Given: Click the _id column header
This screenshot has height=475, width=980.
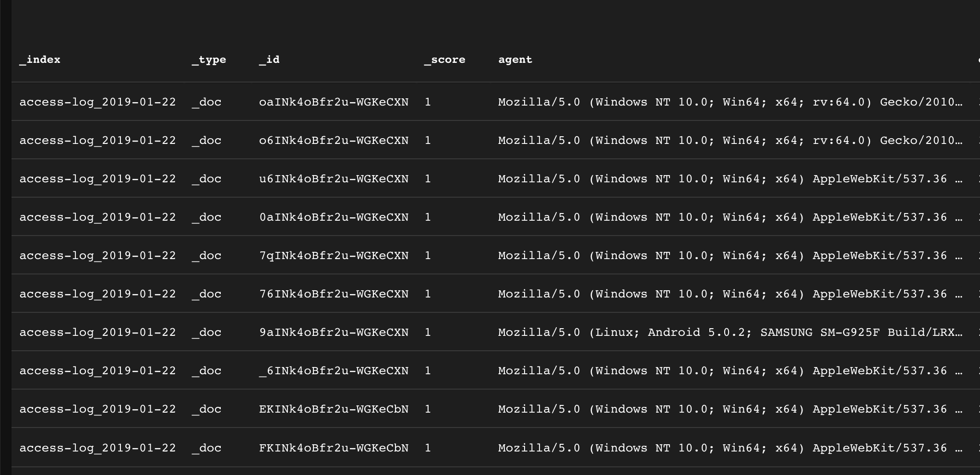Looking at the screenshot, I should pos(269,59).
